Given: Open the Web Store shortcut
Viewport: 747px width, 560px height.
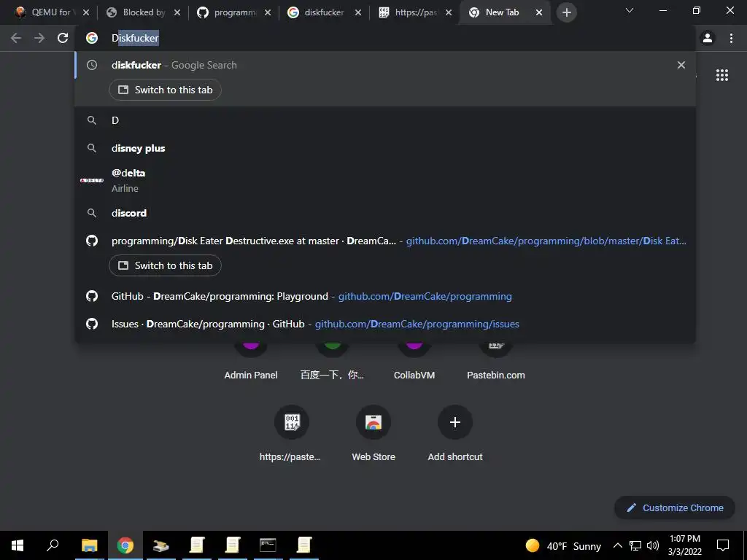Looking at the screenshot, I should tap(373, 435).
